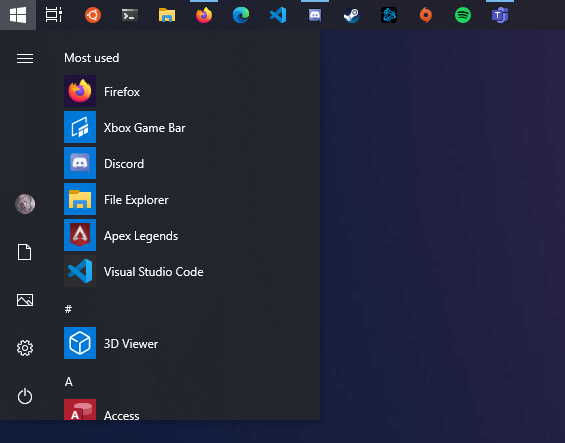Screen dimensions: 565x443
Task: Launch Apex Legends from the Start menu
Action: [x=192, y=235]
